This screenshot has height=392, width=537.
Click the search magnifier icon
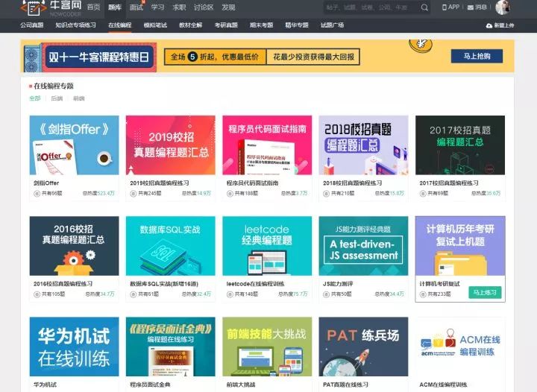tap(424, 7)
